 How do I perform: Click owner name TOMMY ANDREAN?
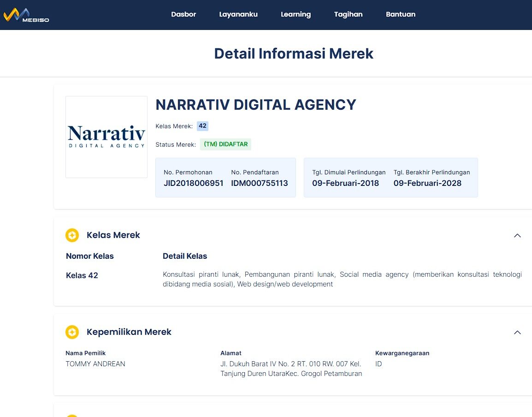(x=95, y=364)
